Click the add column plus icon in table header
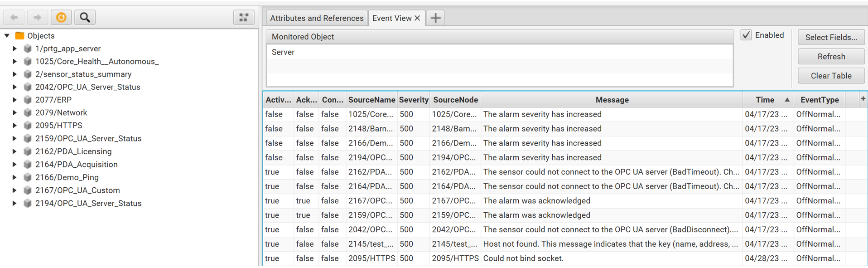 [863, 99]
